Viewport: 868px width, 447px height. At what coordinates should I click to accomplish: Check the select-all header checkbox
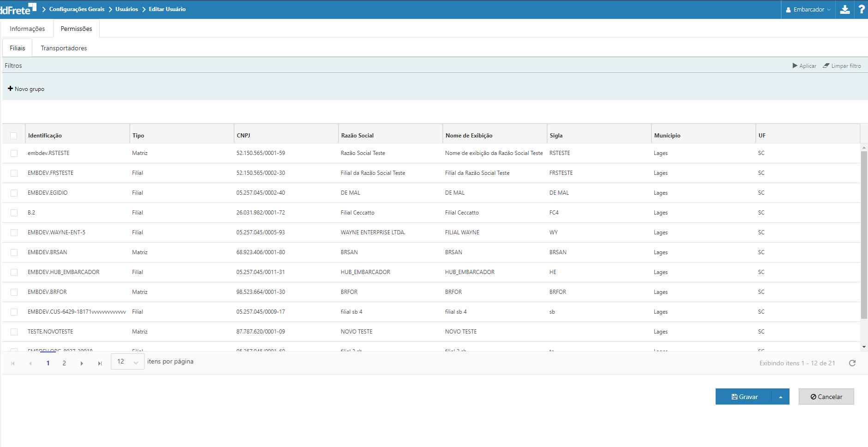click(x=14, y=136)
